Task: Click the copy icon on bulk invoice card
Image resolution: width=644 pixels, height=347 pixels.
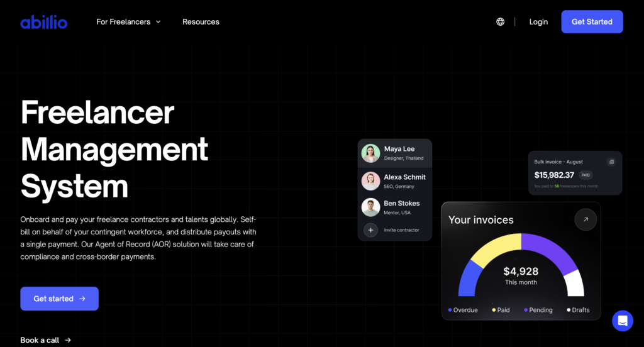Action: pyautogui.click(x=611, y=162)
